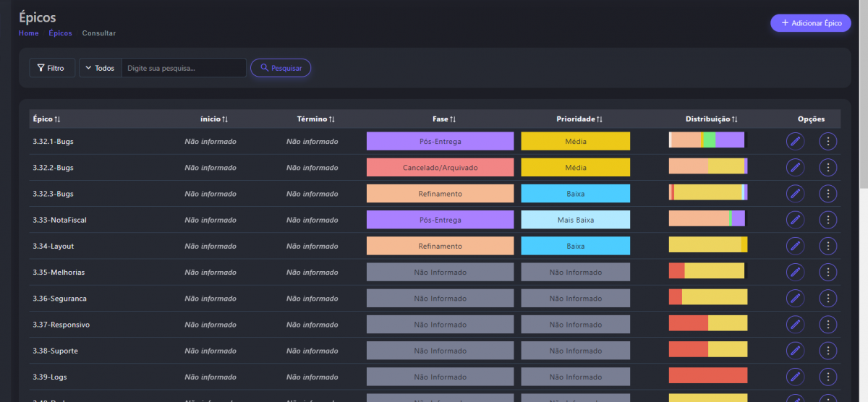Click the pencil icon for 3.36-Seguranca
Image resolution: width=868 pixels, height=402 pixels.
point(795,298)
